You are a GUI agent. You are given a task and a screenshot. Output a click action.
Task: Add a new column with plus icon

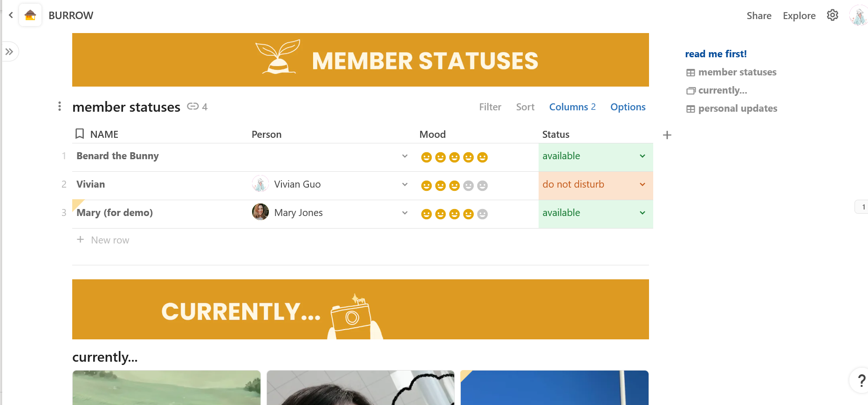tap(667, 135)
